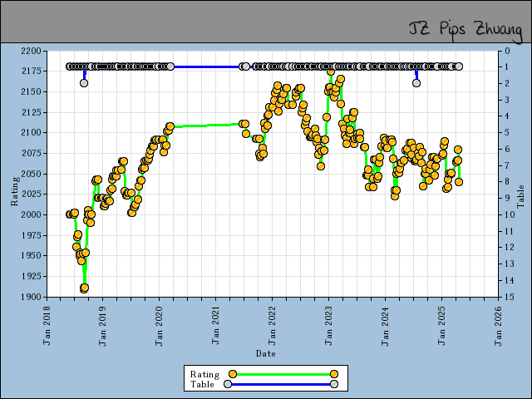Click the 'Jan 2019' date label
This screenshot has width=532, height=399.
pos(102,326)
